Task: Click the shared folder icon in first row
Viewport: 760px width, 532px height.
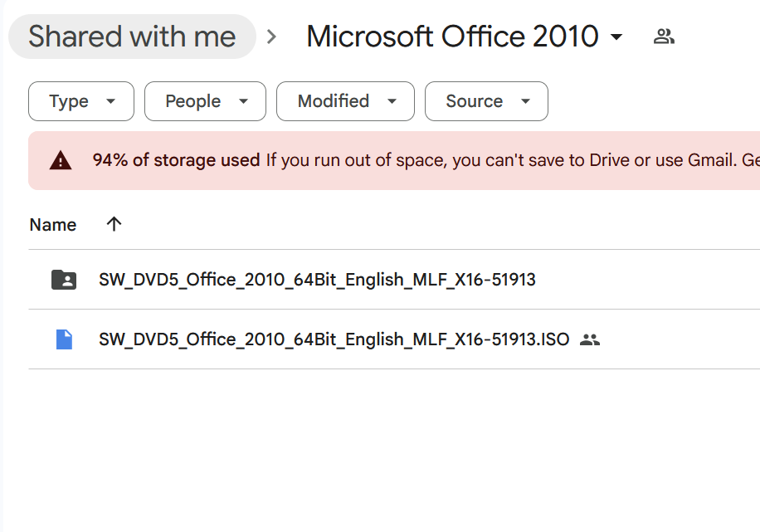Action: coord(64,280)
